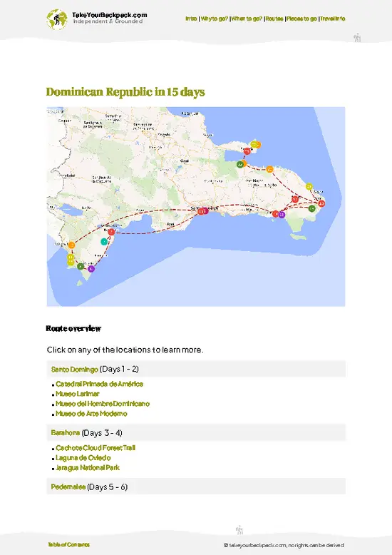Viewport: 392px width, 555px height.
Task: Open the TakeYourBackpack.com site title
Action: pos(110,15)
